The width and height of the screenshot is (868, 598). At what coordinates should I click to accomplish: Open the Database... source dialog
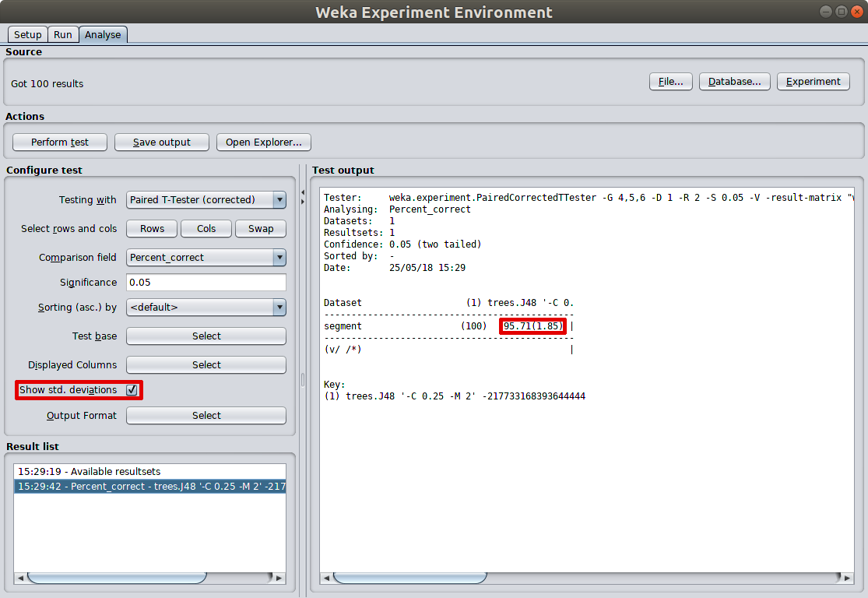[735, 82]
